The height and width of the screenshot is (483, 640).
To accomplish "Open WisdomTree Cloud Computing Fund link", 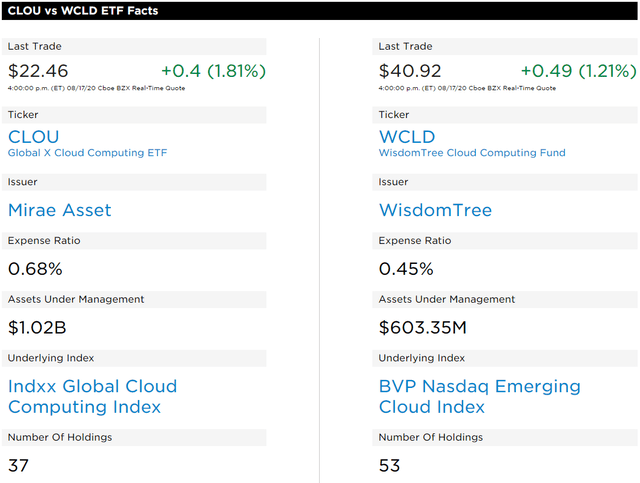I will coord(472,153).
